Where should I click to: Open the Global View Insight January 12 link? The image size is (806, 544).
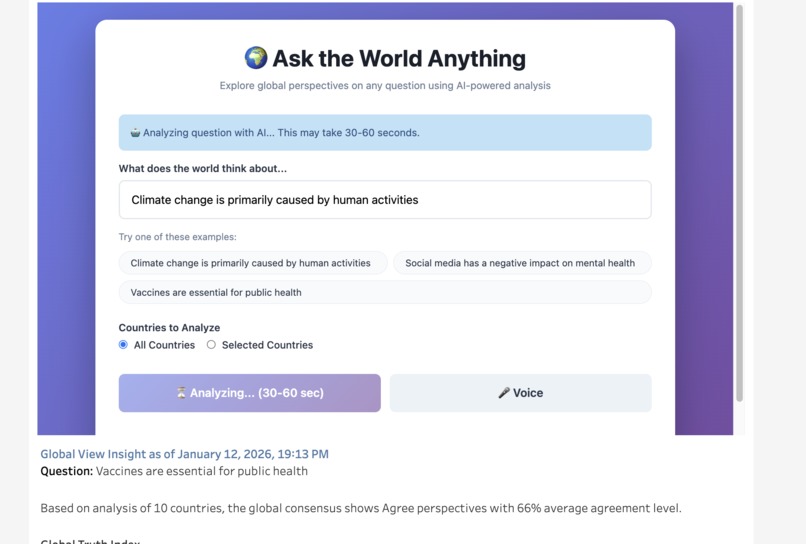185,454
